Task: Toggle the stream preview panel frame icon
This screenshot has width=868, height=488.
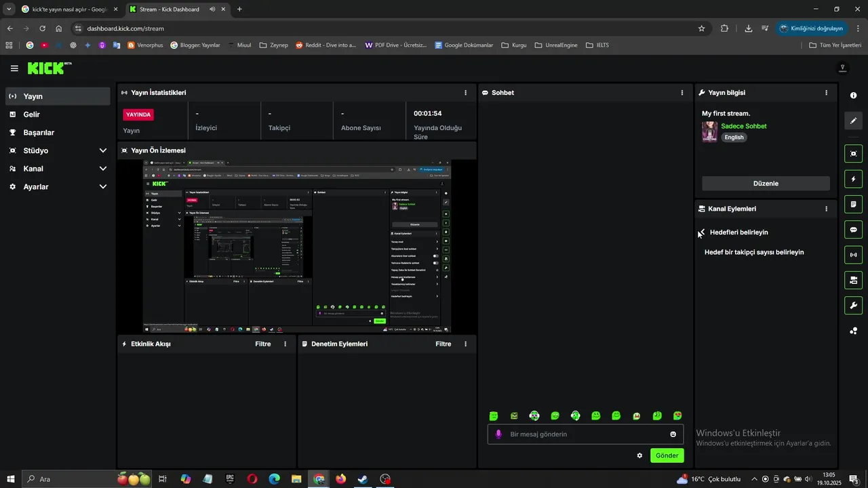Action: (x=854, y=154)
